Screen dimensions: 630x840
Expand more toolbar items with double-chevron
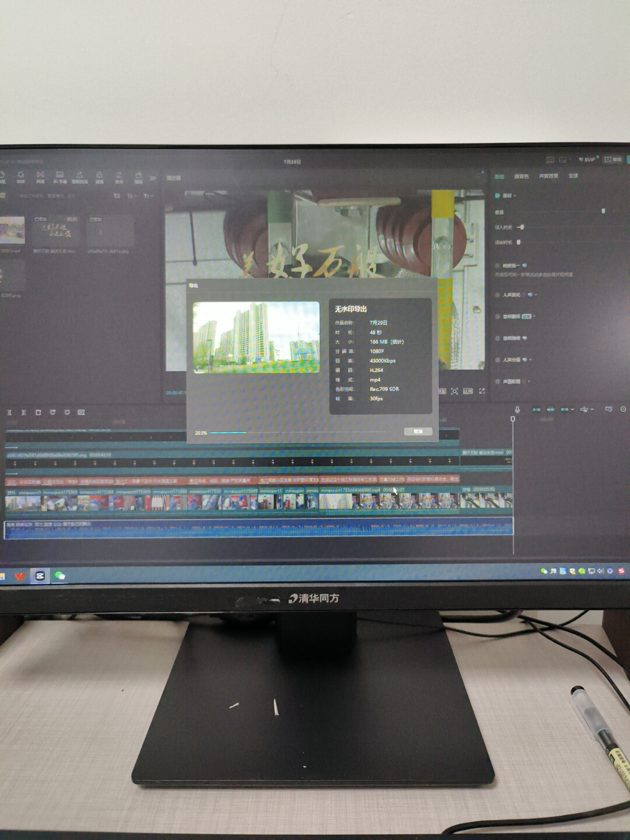click(153, 178)
